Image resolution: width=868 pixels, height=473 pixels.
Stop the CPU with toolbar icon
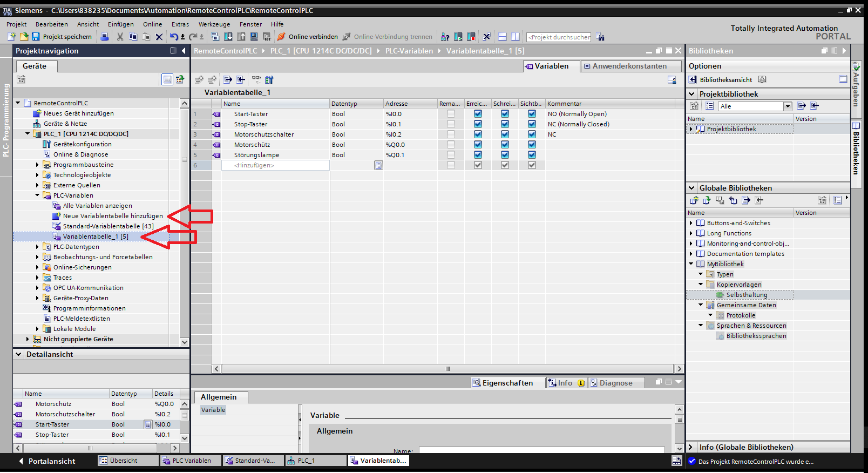[471, 37]
